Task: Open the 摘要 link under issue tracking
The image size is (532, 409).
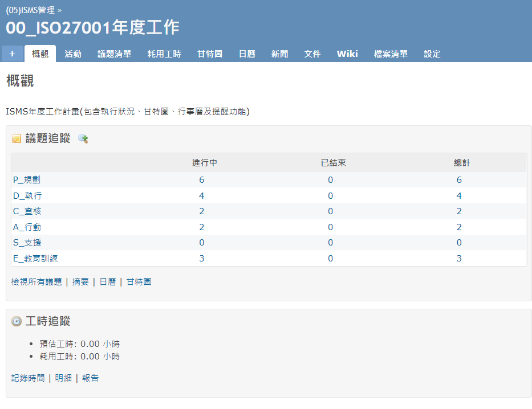Action: 80,282
